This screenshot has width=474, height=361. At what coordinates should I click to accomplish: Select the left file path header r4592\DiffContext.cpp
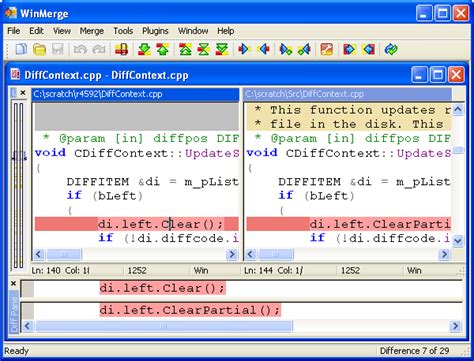pos(135,94)
